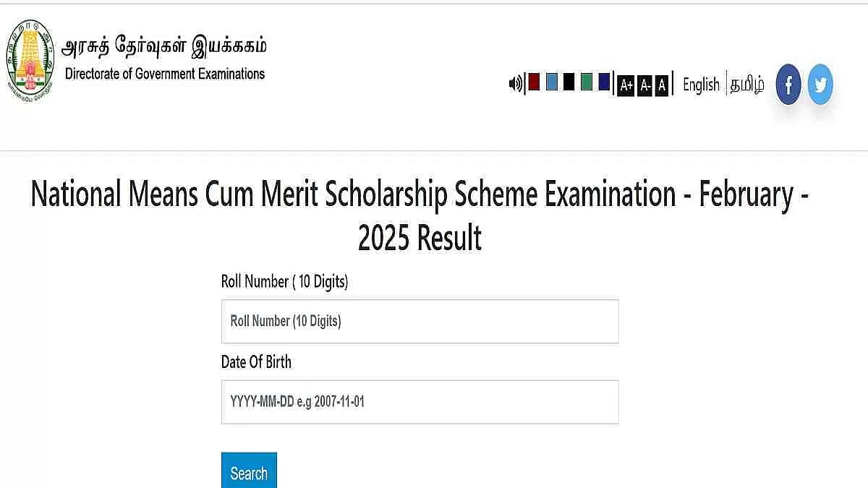Reset font size with the A icon
Image resolution: width=868 pixels, height=488 pixels.
click(x=662, y=85)
